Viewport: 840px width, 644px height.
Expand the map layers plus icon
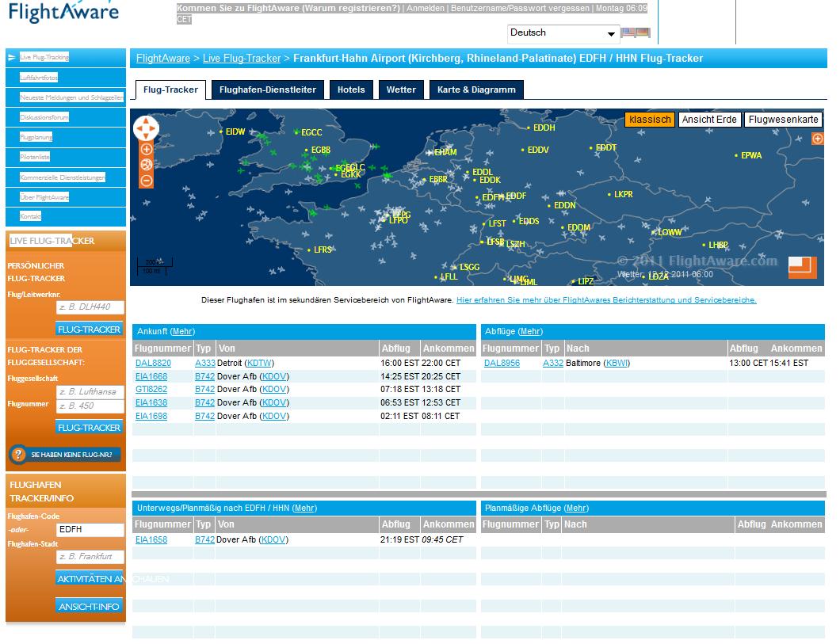[x=818, y=139]
